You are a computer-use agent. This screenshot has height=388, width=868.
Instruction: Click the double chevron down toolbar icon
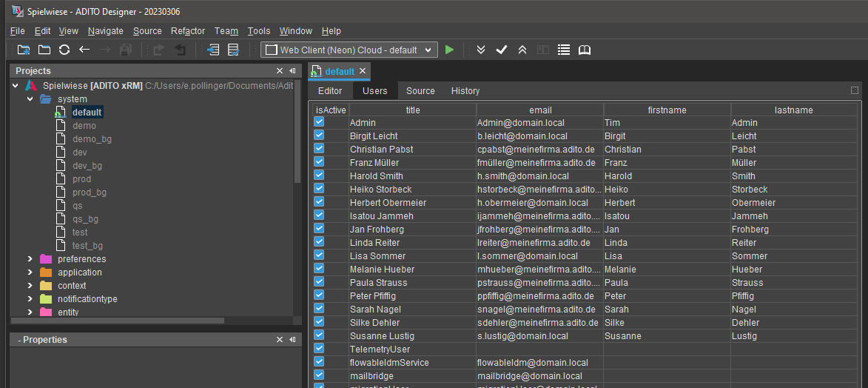(x=481, y=50)
